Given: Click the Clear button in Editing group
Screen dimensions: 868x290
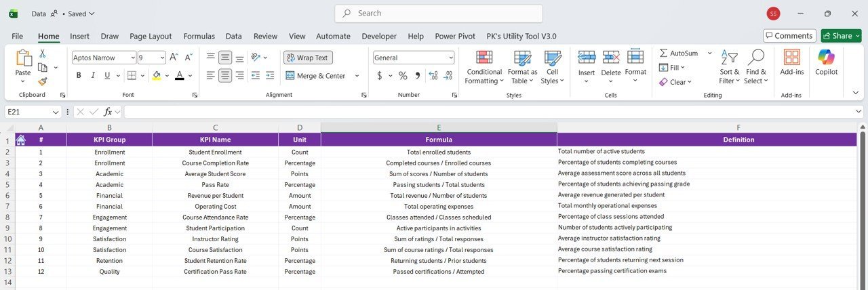Looking at the screenshot, I should coord(675,82).
